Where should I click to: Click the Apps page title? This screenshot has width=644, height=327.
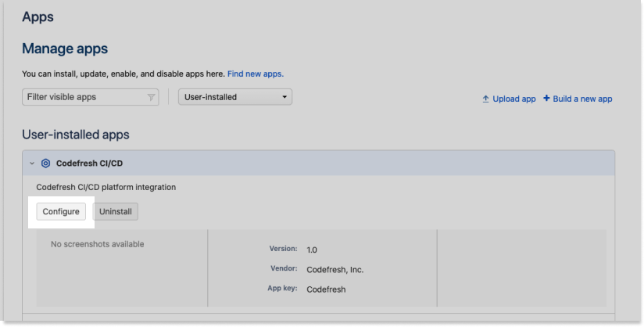coord(38,17)
